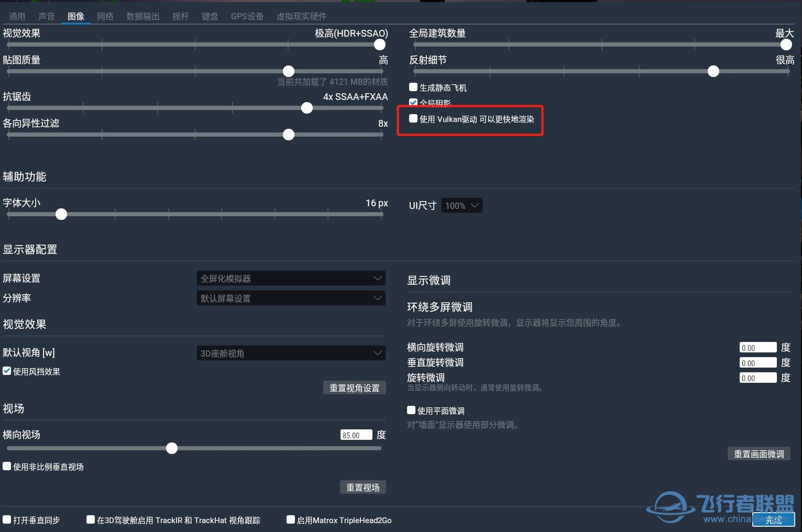Click the 旋转微调 degree value field
The image size is (802, 532).
758,378
